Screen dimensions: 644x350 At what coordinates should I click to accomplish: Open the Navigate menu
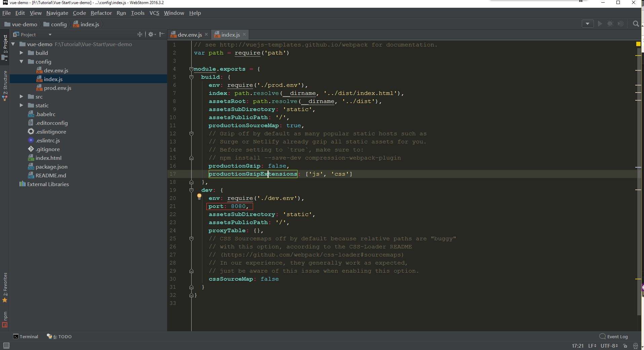tap(57, 13)
